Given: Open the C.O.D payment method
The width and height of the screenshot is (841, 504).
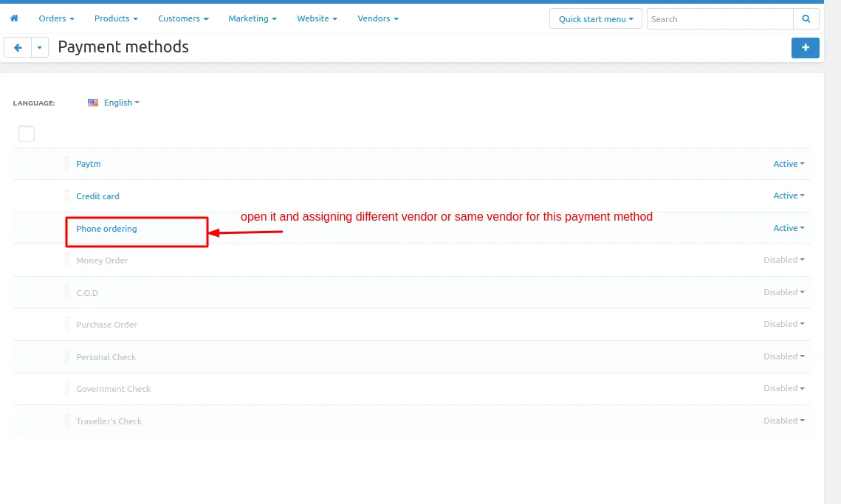Looking at the screenshot, I should [87, 293].
